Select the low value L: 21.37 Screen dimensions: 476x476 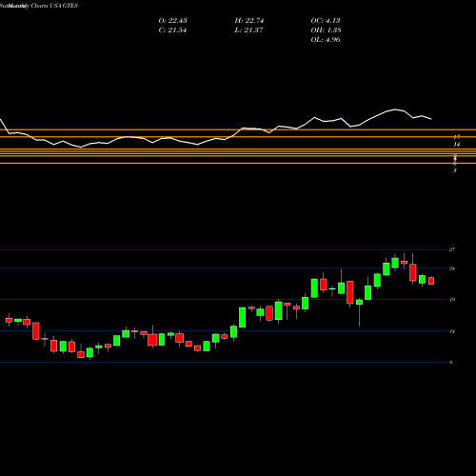pyautogui.click(x=248, y=30)
